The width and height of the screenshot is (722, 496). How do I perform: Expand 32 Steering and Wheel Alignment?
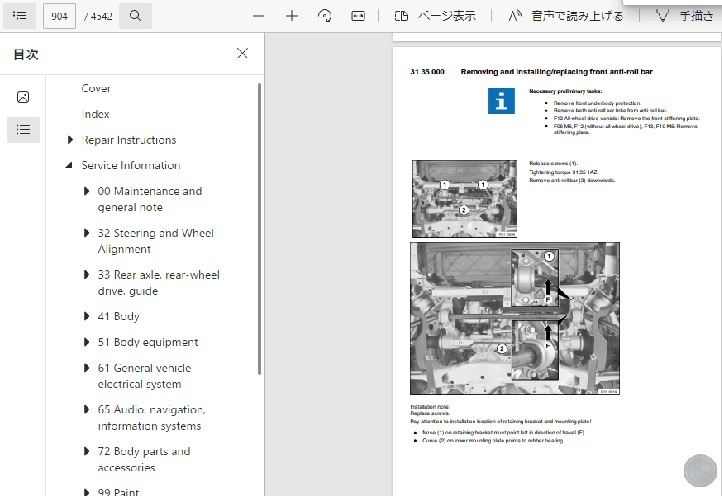coord(86,233)
